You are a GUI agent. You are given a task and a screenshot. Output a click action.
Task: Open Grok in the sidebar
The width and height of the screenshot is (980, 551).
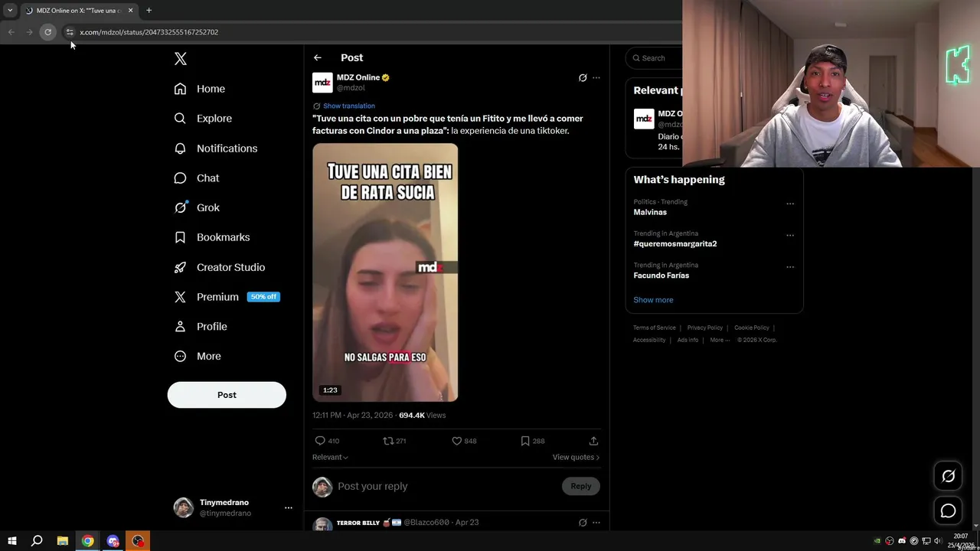(197, 207)
